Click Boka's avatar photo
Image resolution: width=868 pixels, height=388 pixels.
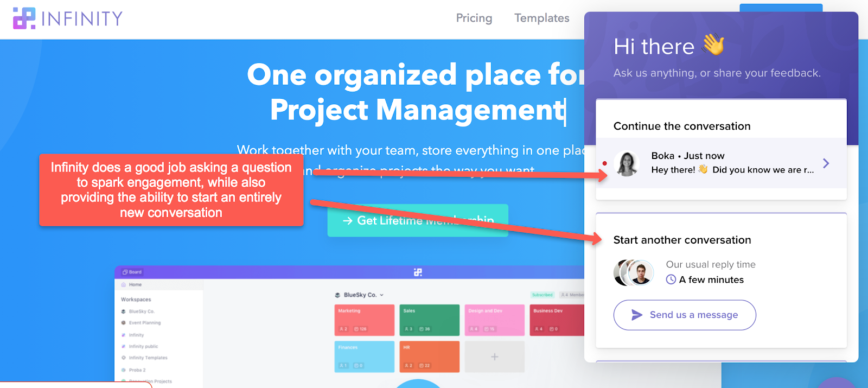[627, 163]
